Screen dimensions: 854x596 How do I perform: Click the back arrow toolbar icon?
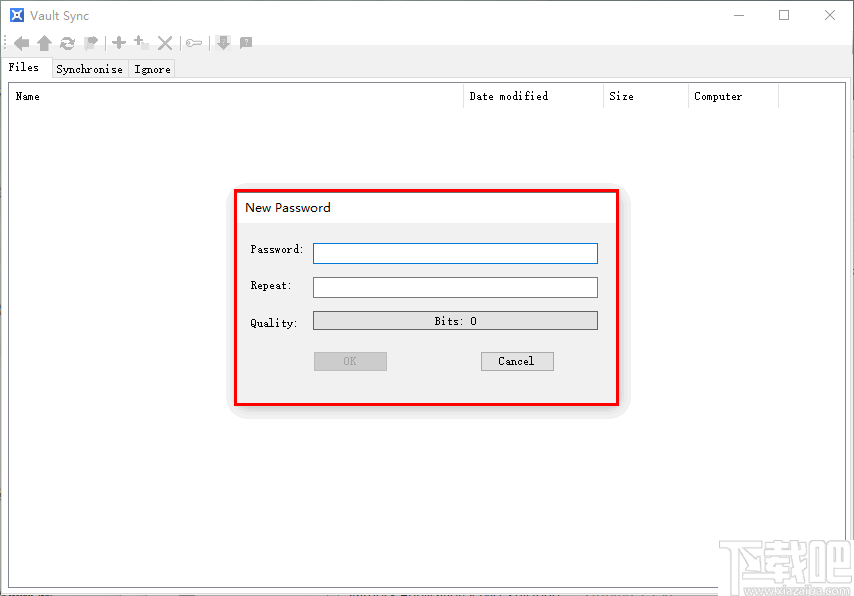pyautogui.click(x=21, y=43)
